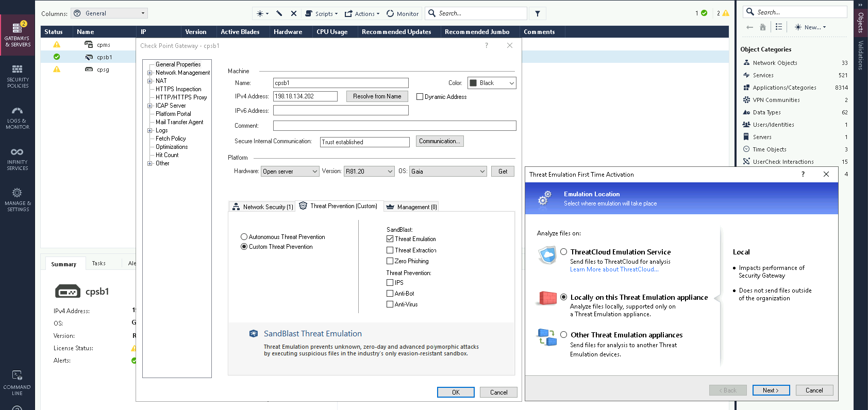The width and height of the screenshot is (868, 410).
Task: Open Security Policies sidebar icon
Action: [x=18, y=76]
